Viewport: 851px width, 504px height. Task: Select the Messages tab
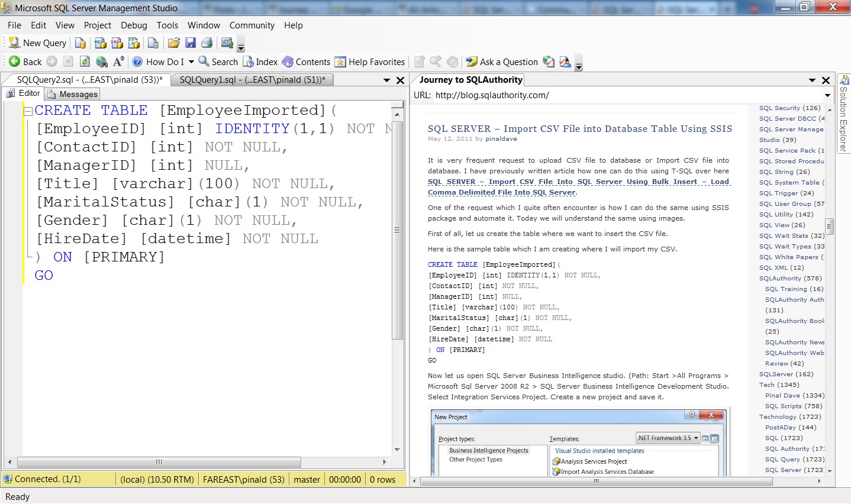click(x=72, y=94)
